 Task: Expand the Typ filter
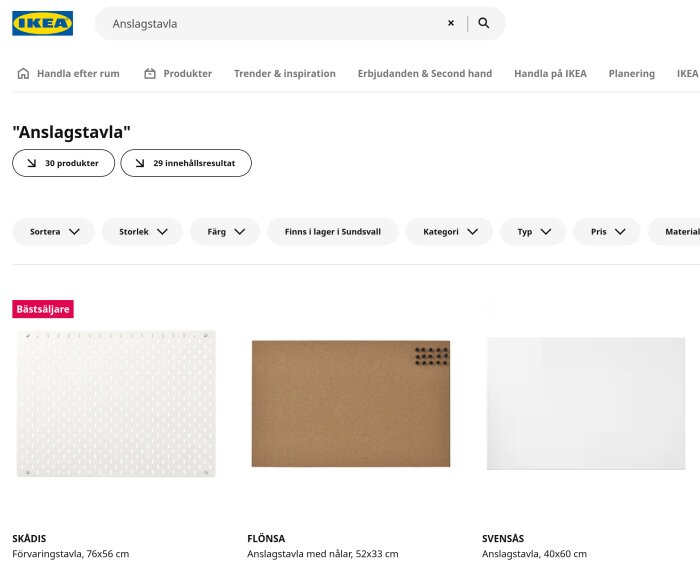533,232
